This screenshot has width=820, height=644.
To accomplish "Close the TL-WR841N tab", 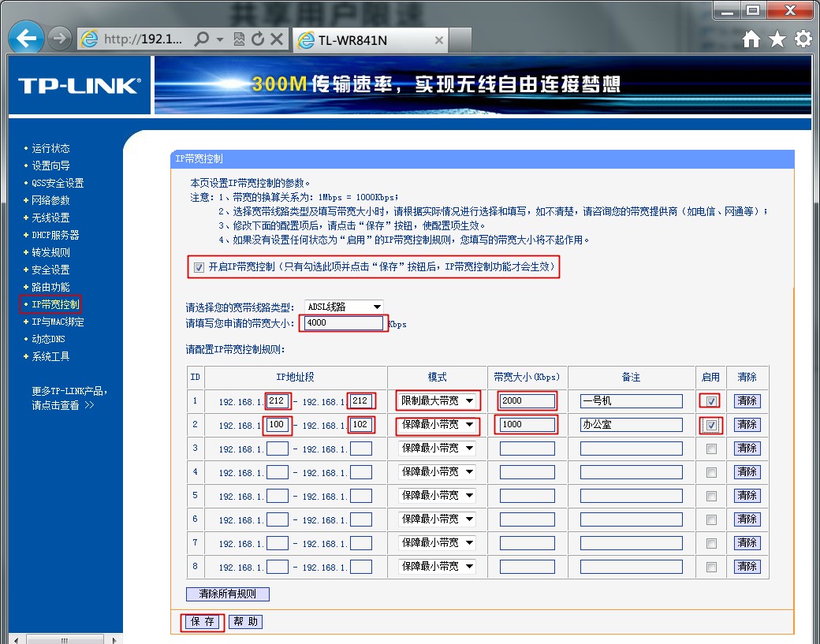I will tap(439, 40).
